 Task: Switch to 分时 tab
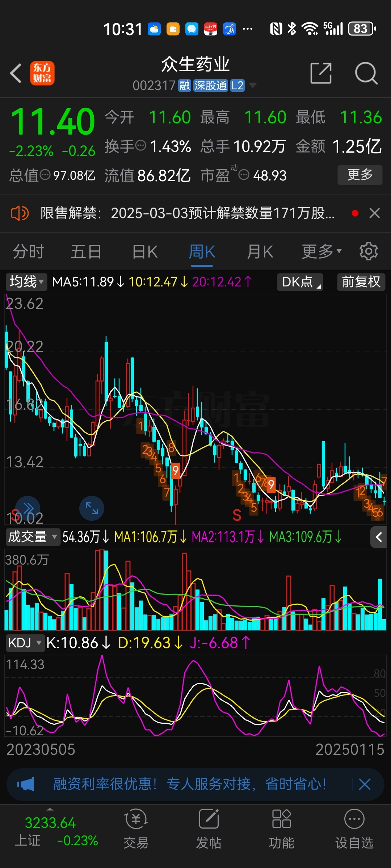coord(29,251)
